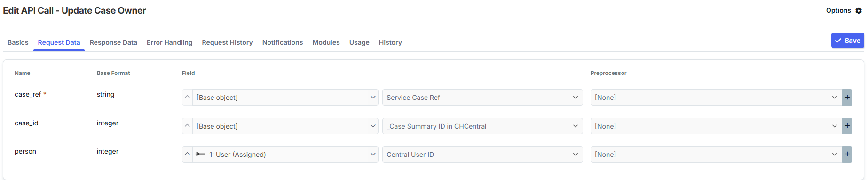Open the person row preprocessor [None] dropdown
The image size is (868, 180).
(716, 154)
